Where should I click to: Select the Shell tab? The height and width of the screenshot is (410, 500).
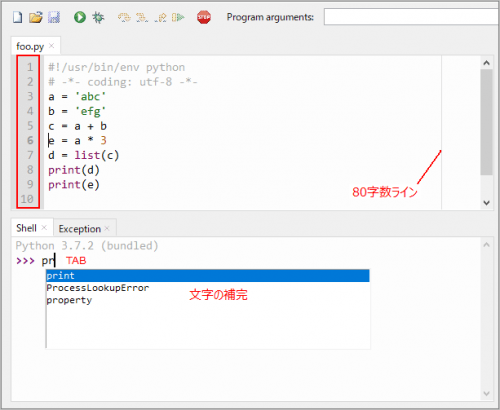pos(26,228)
